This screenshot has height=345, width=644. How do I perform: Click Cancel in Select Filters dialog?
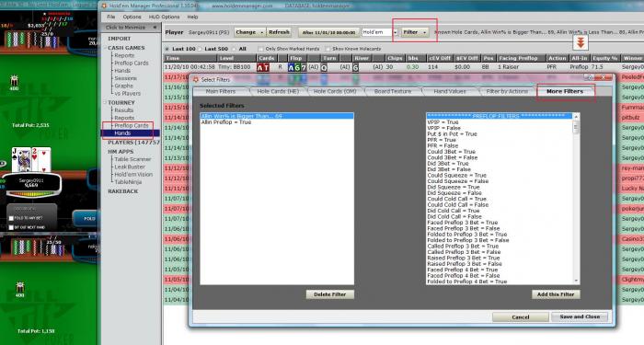pos(521,317)
